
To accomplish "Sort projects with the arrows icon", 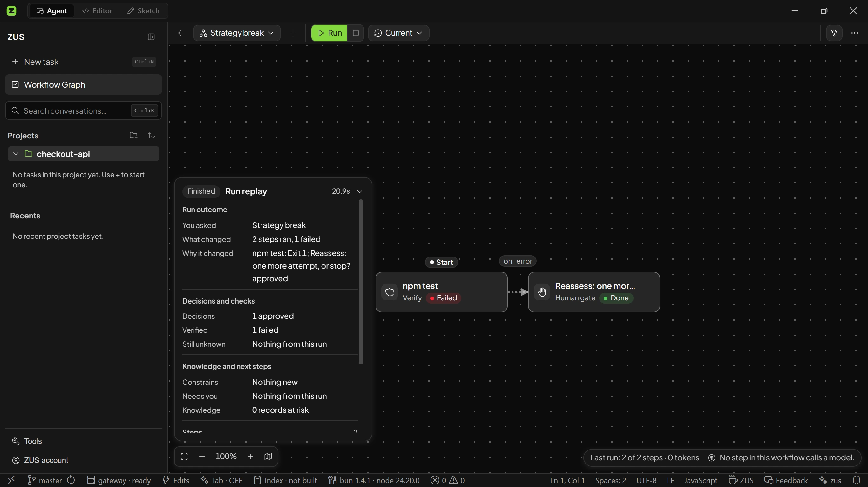I will pos(151,135).
